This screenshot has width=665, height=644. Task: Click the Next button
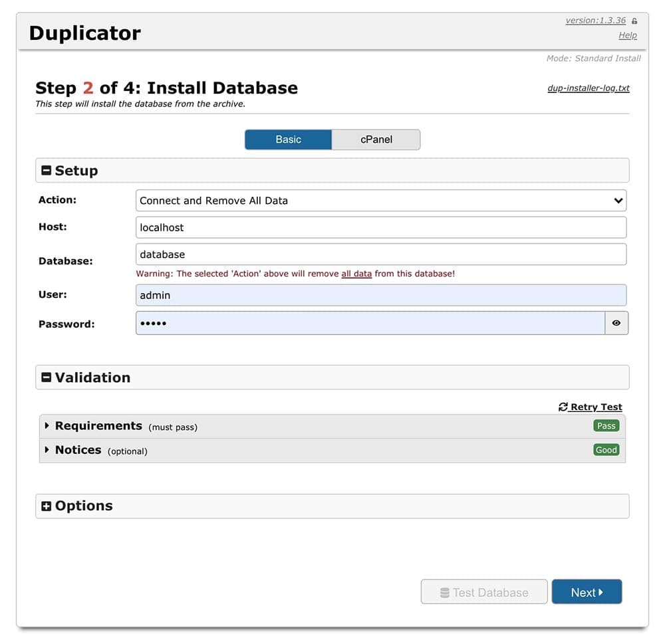[x=587, y=592]
